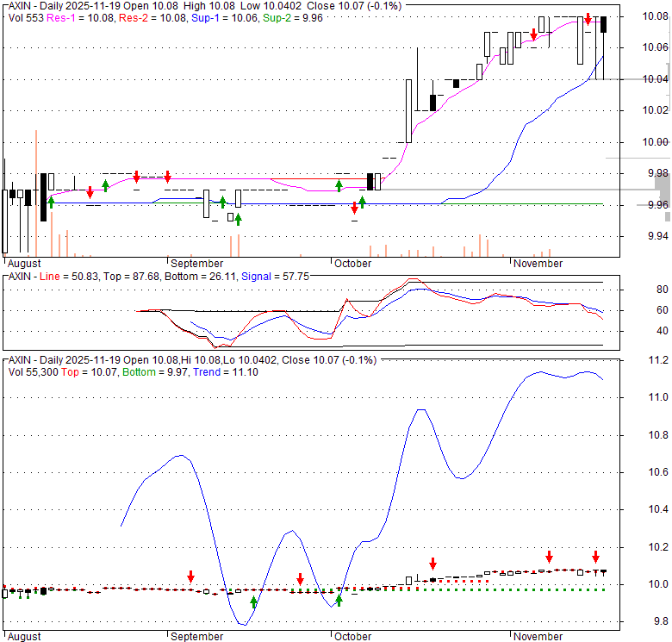Click the September label on top chart axis
This screenshot has height=642, width=672.
196,263
